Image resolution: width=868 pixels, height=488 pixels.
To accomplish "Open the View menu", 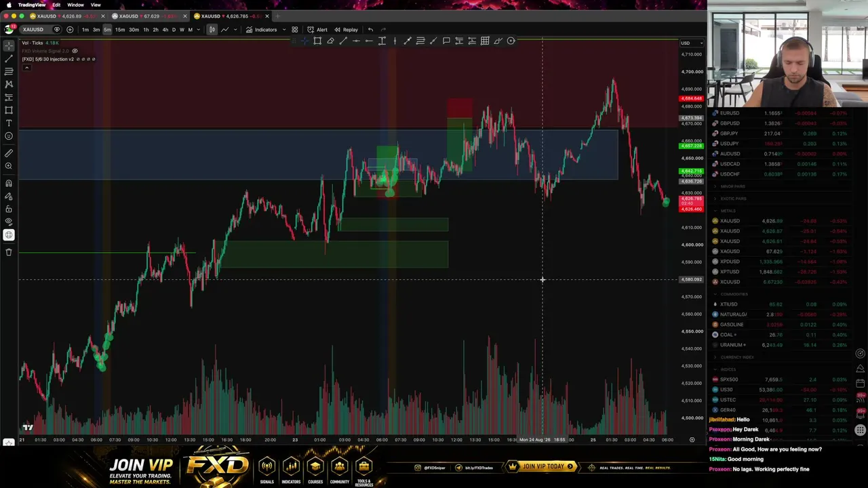I will click(x=96, y=5).
